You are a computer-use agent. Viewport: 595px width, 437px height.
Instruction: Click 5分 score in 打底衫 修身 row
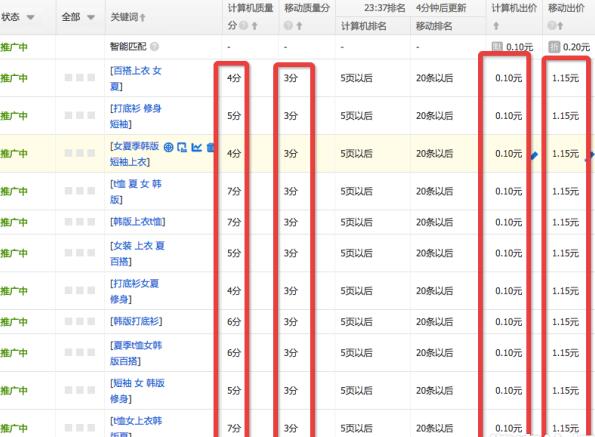pos(234,116)
